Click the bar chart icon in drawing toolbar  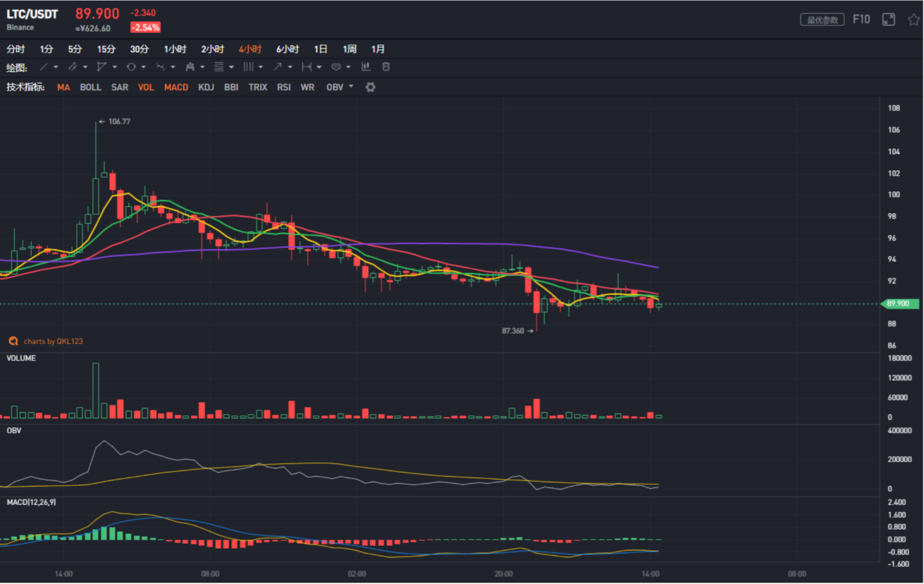[x=366, y=67]
